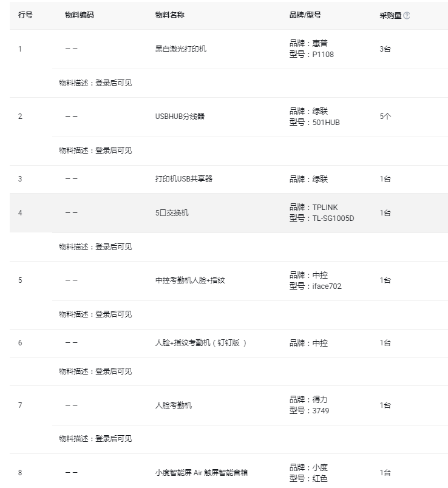Click the 物料编码 column header
The image size is (448, 488).
(80, 15)
